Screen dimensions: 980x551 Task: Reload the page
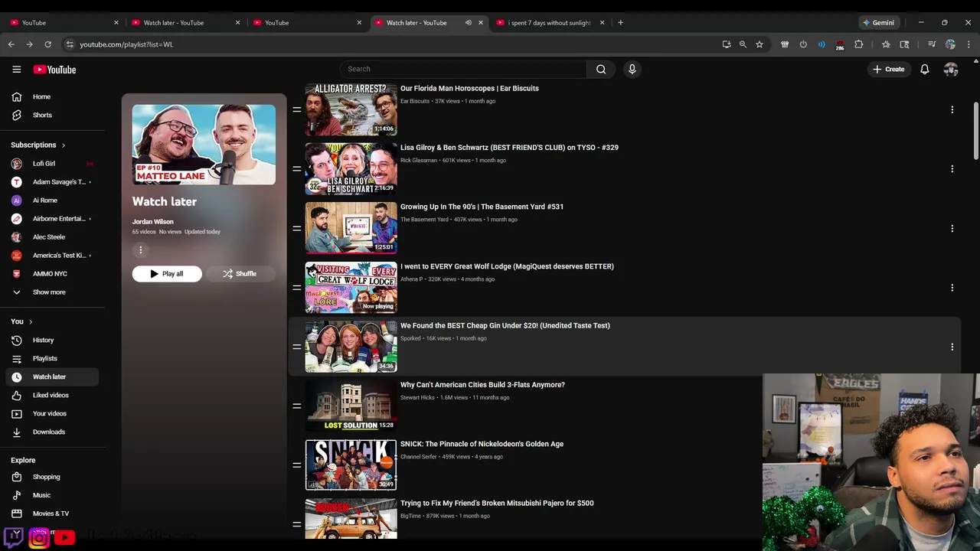(x=47, y=44)
